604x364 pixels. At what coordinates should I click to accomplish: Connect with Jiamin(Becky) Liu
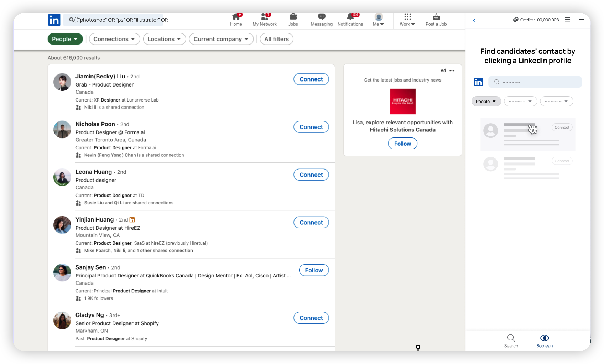[311, 79]
